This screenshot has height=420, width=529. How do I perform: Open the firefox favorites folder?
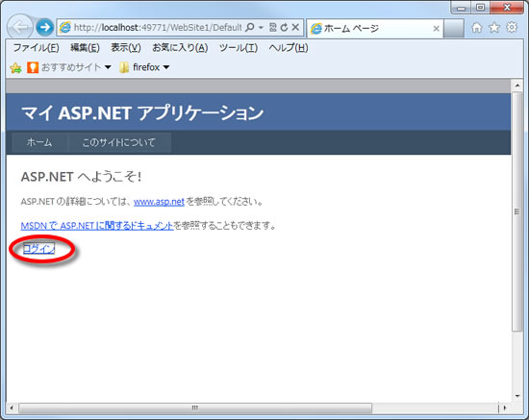tap(144, 67)
